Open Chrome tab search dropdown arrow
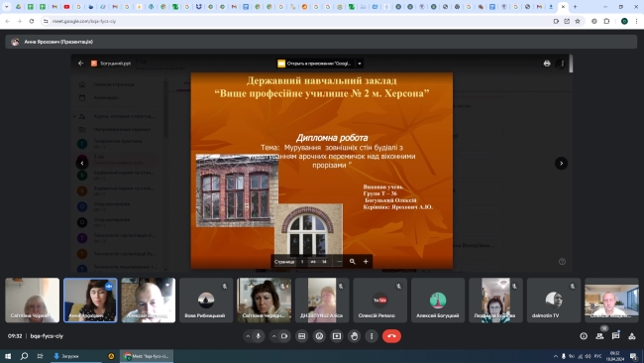The image size is (644, 363). (7, 7)
